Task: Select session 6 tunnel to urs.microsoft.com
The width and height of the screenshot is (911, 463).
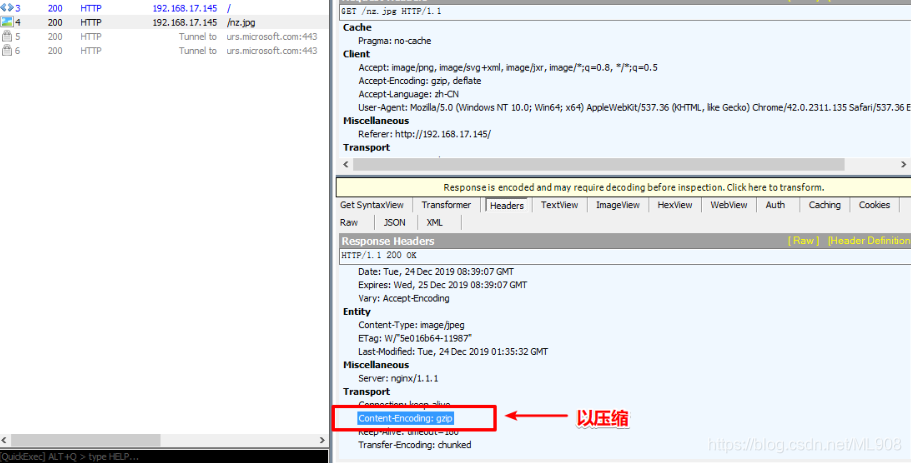Action: [x=164, y=51]
